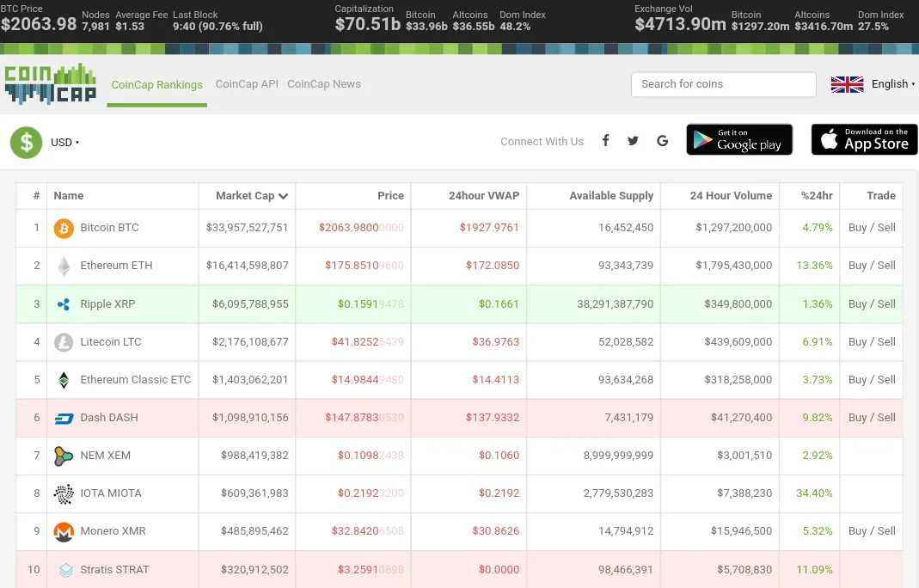
Task: Open the Ethereum ETH name link
Action: (x=116, y=265)
